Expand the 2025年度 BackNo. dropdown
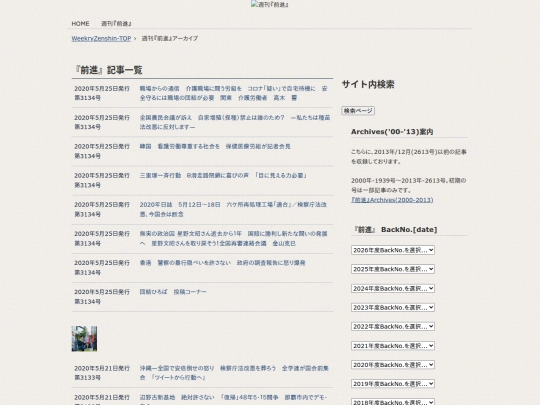The width and height of the screenshot is (540, 405). click(393, 269)
